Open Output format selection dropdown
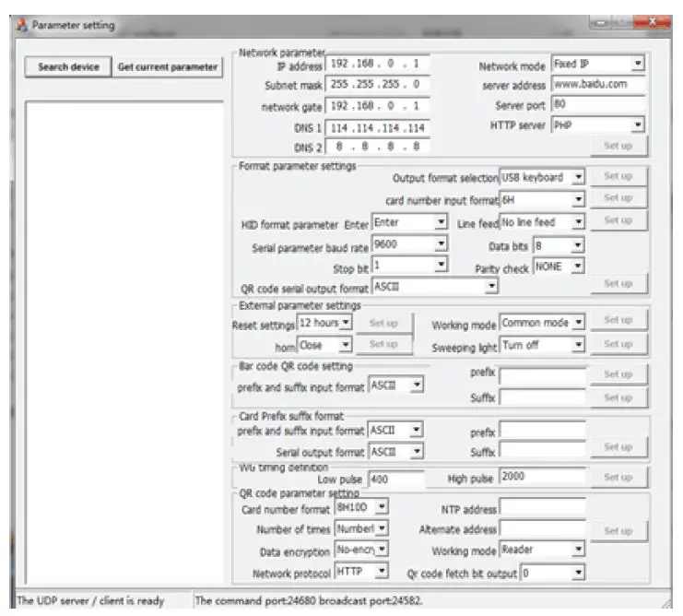 click(578, 177)
